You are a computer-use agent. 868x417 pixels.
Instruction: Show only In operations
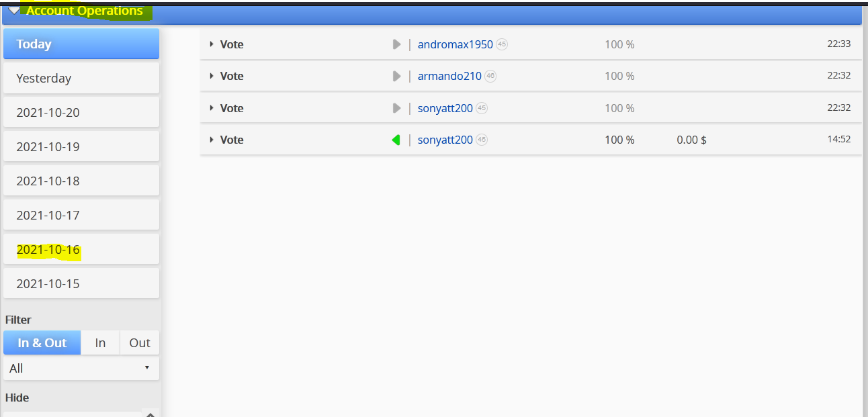point(100,342)
